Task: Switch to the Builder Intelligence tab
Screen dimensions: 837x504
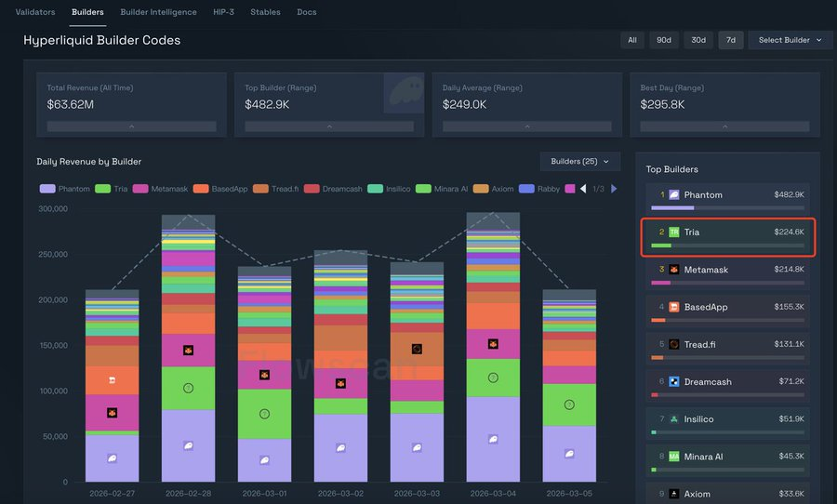Action: pos(159,12)
